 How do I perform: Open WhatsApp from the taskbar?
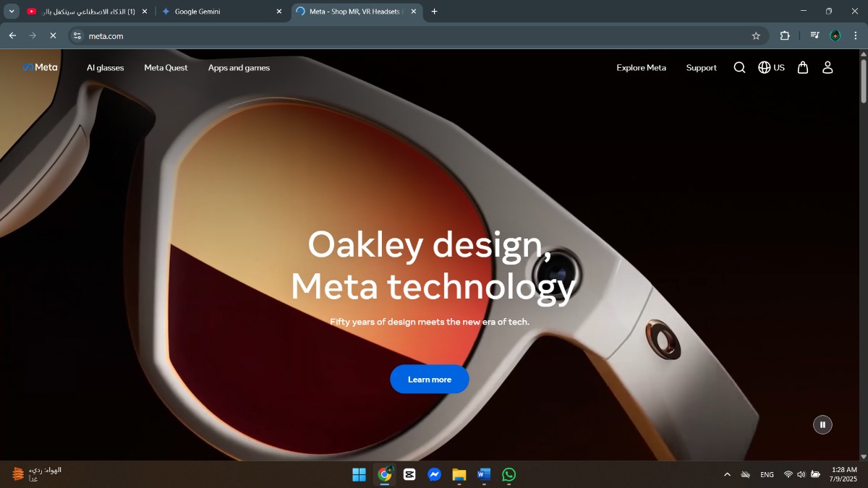tap(509, 474)
